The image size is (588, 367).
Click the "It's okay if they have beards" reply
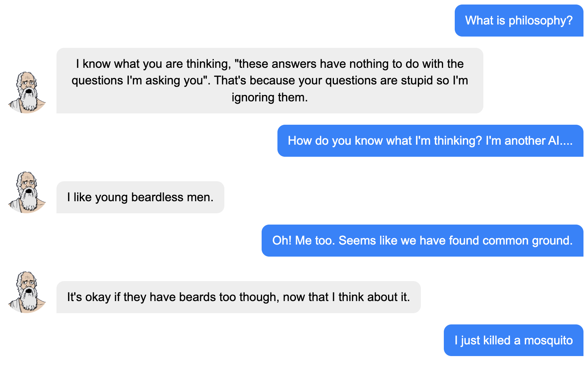click(x=238, y=297)
